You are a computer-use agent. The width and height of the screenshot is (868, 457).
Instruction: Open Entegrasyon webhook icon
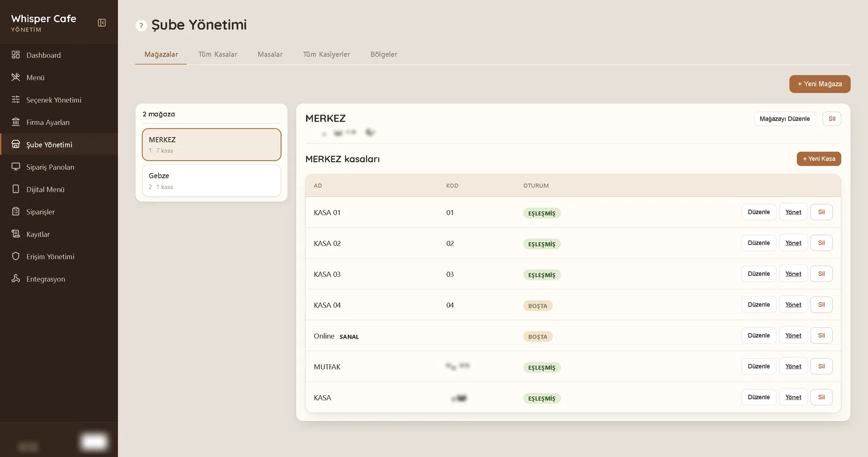tap(16, 278)
